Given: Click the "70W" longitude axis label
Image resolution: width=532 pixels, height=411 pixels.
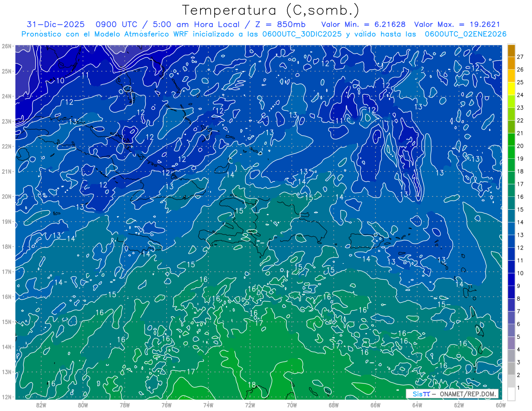Looking at the screenshot, I should point(292,405).
